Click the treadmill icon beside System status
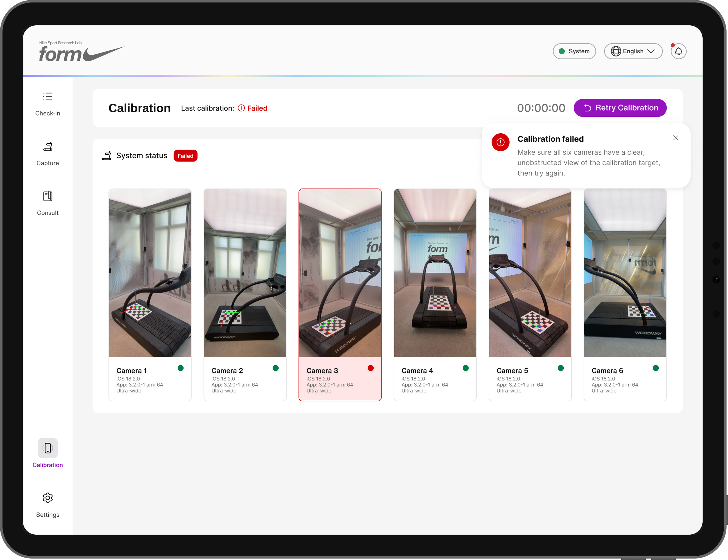Screen dimensions: 728x560 coord(107,156)
